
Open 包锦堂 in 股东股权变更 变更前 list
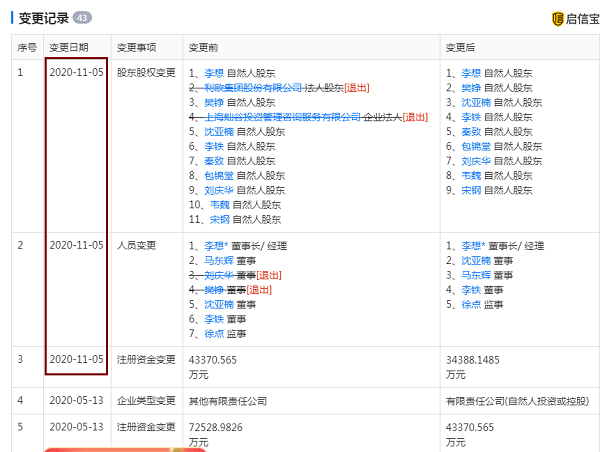pos(219,175)
